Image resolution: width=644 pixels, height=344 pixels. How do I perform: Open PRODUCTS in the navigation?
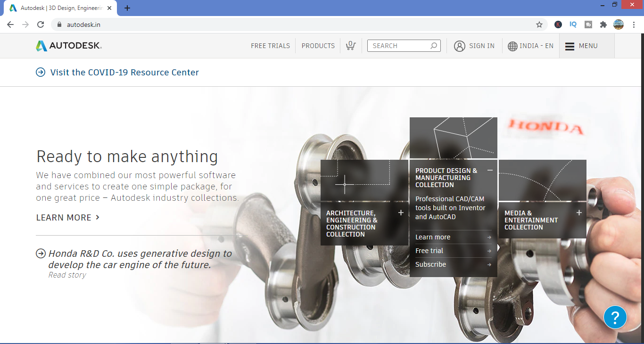[318, 46]
